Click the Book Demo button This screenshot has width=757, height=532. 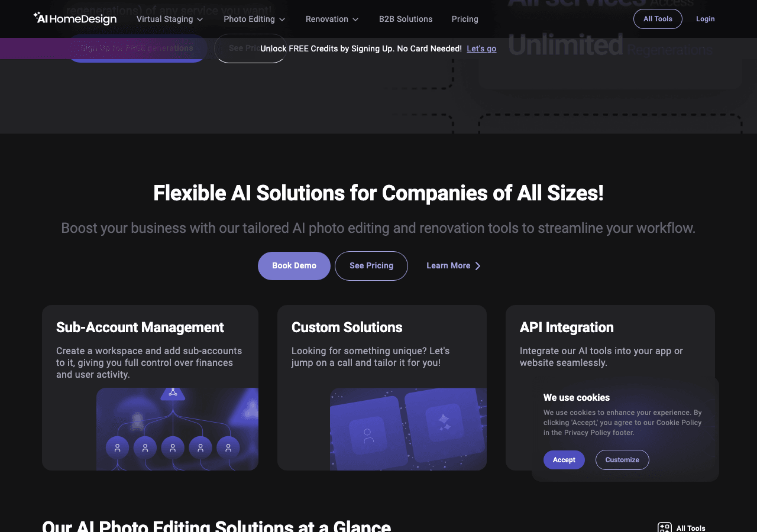[x=294, y=266]
